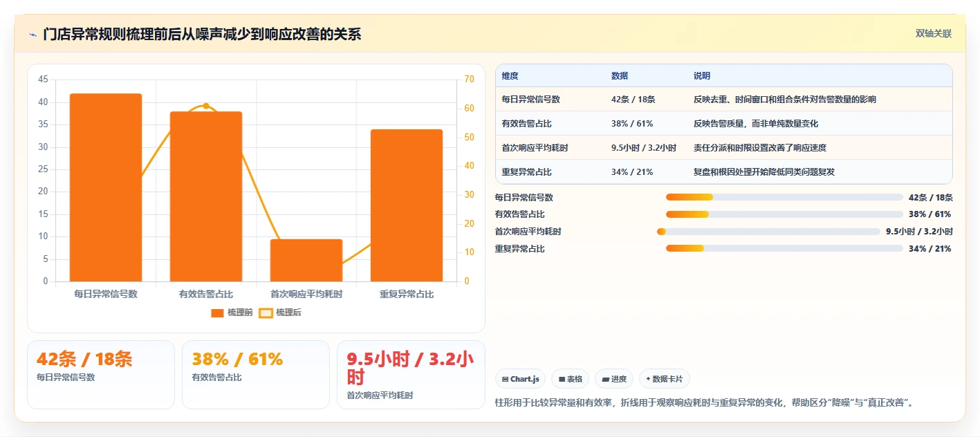This screenshot has height=437, width=980.
Task: Click 有效告警占比 in the table's second row
Action: [527, 124]
